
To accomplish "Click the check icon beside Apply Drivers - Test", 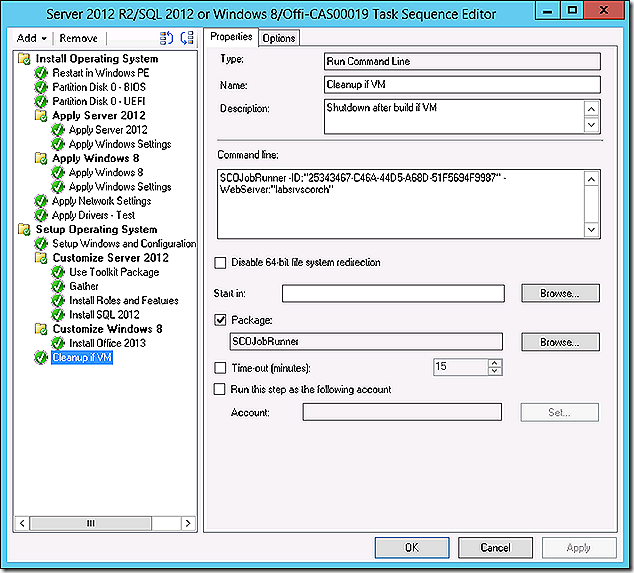I will (x=41, y=215).
